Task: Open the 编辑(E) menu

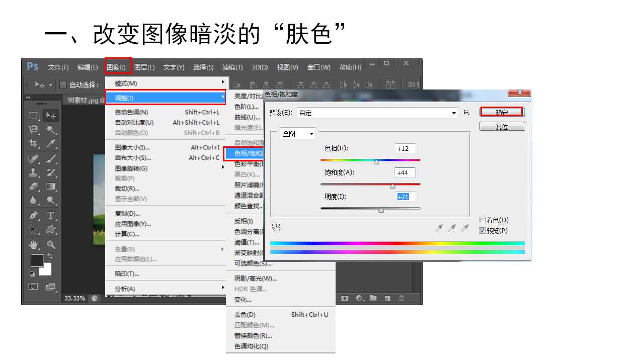Action: tap(88, 67)
